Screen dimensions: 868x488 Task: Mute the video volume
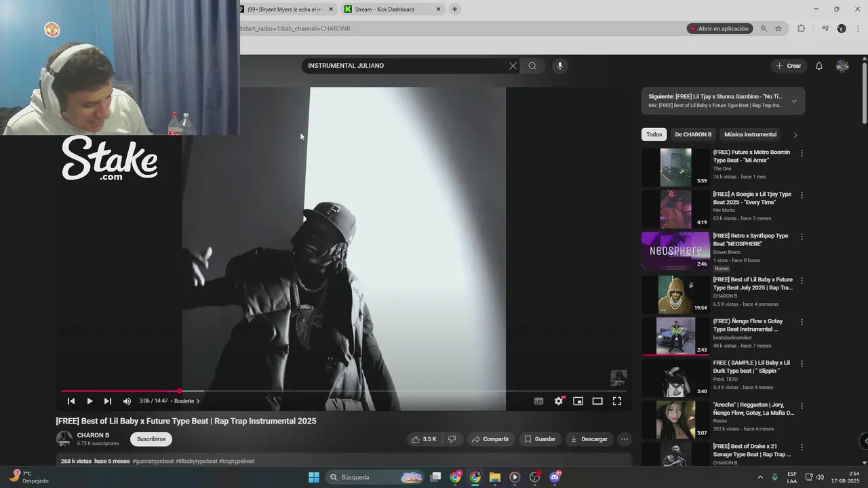[x=127, y=401]
